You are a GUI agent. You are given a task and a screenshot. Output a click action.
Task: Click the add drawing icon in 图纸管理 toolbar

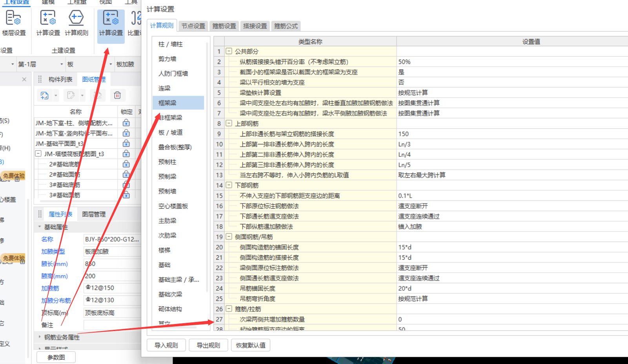coord(44,95)
